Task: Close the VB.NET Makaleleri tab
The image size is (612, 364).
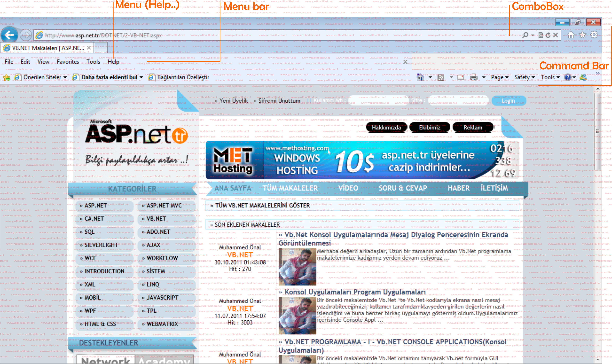Action: coord(89,48)
